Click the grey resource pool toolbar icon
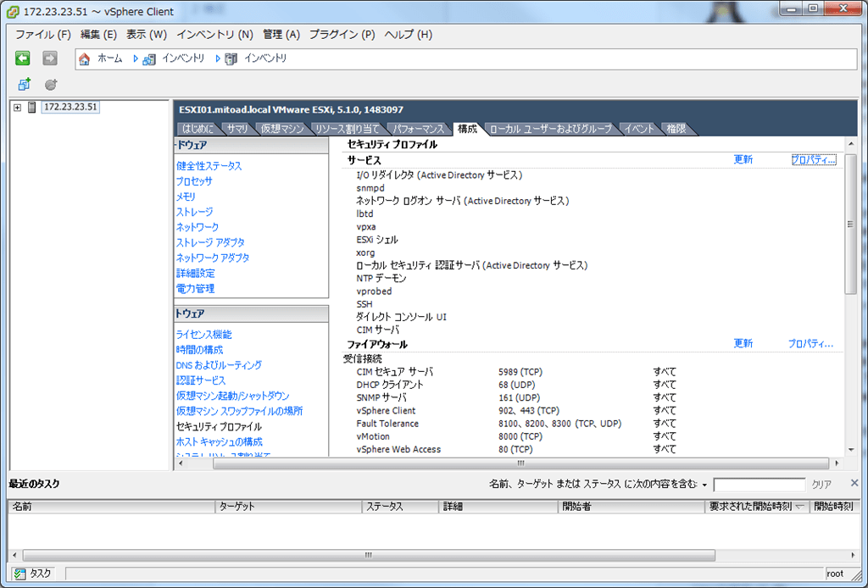Screen dimensions: 868x588 [51, 85]
